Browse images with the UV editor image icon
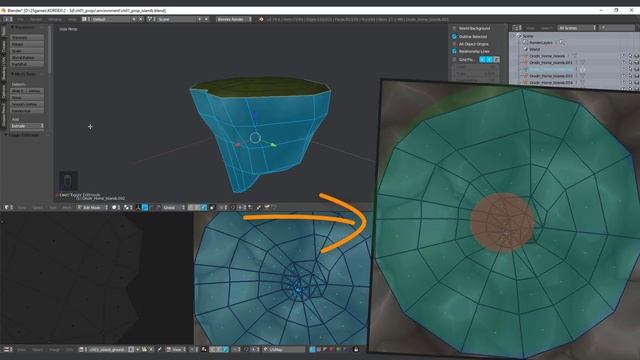The height and width of the screenshot is (360, 640). point(82,349)
